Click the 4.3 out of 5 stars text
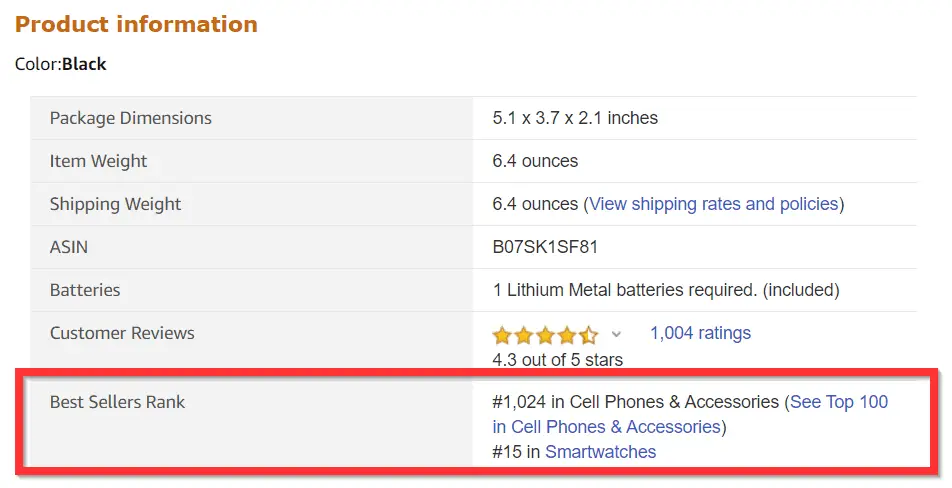 point(557,360)
